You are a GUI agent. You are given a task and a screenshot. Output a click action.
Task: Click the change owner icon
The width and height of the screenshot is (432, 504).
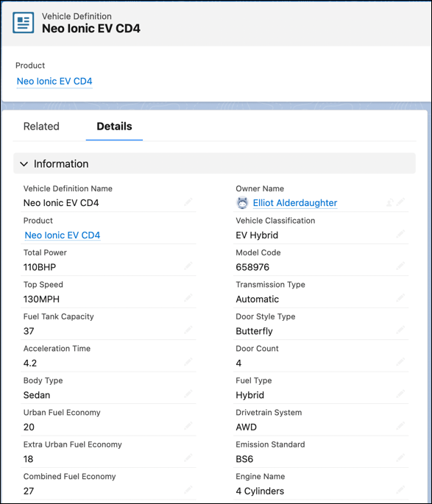point(389,202)
